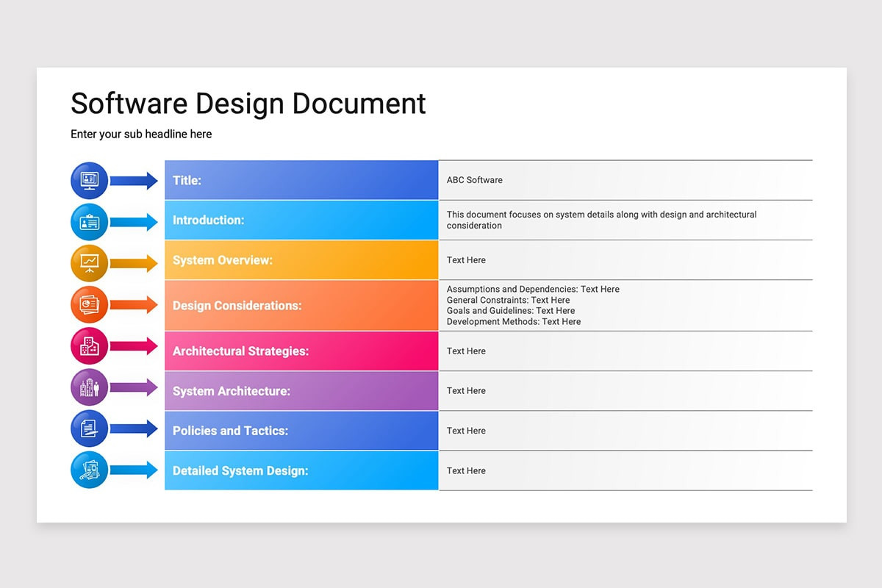
Task: Select the purple buildings-and-person icon for System Architecture
Action: [90, 387]
